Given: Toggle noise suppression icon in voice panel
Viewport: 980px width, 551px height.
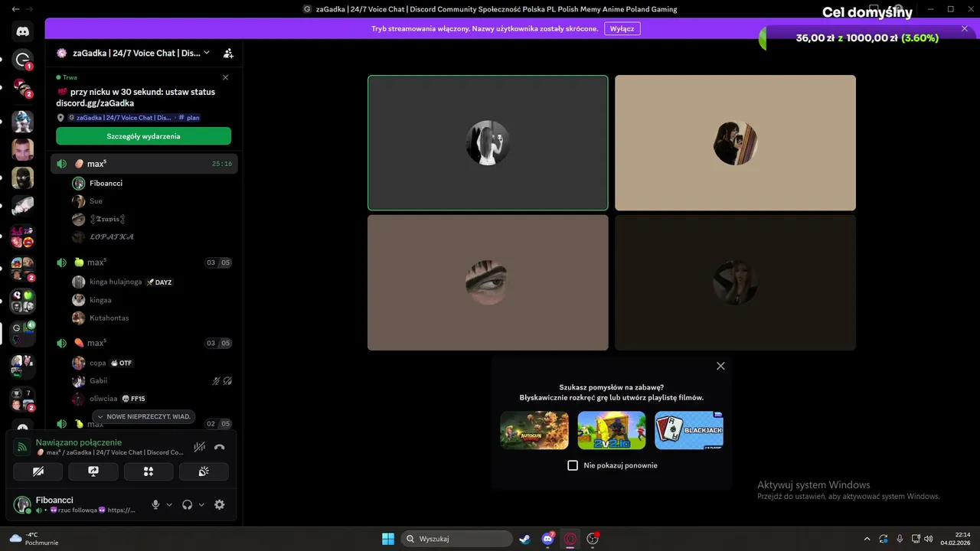Looking at the screenshot, I should coord(200,447).
